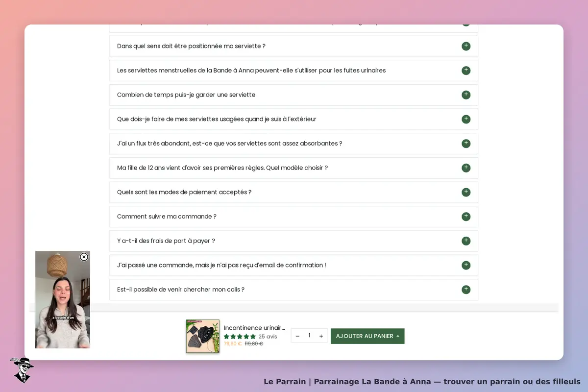This screenshot has height=392, width=588.
Task: Click plus icon for fuites urinaires question
Action: click(x=466, y=71)
